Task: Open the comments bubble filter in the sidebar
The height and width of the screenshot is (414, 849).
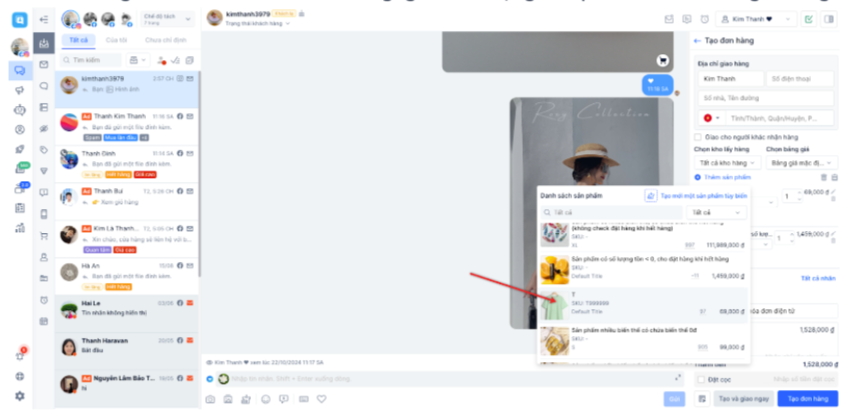Action: pyautogui.click(x=44, y=86)
